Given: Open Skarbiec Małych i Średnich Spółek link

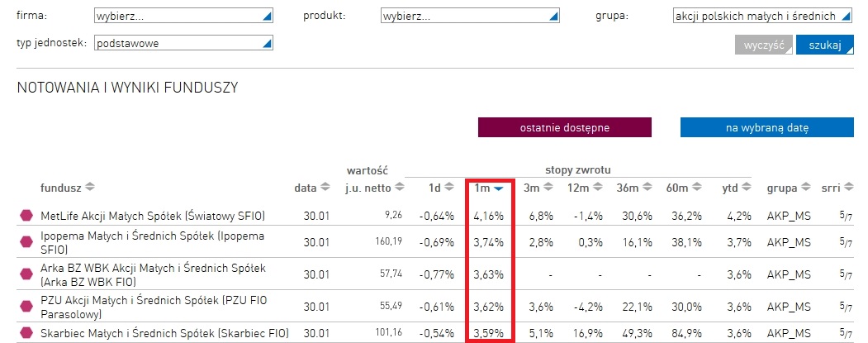Looking at the screenshot, I should click(164, 333).
